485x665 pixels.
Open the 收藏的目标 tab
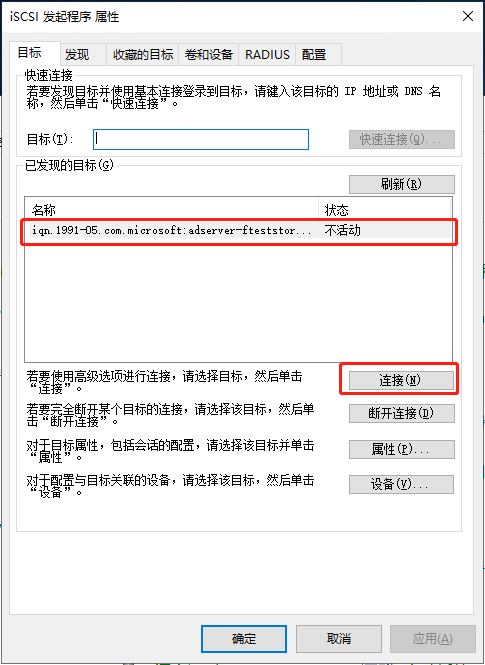tap(143, 54)
